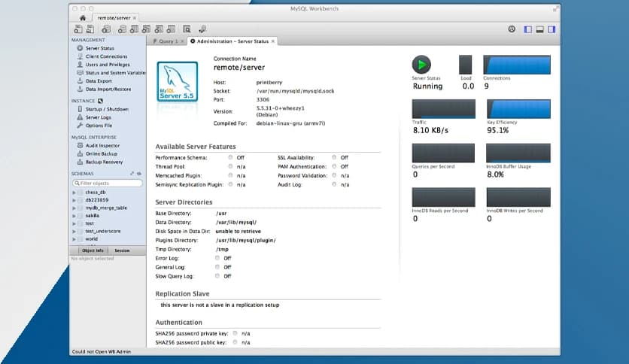Open Server Status in Management sidebar
The width and height of the screenshot is (629, 364).
[99, 48]
